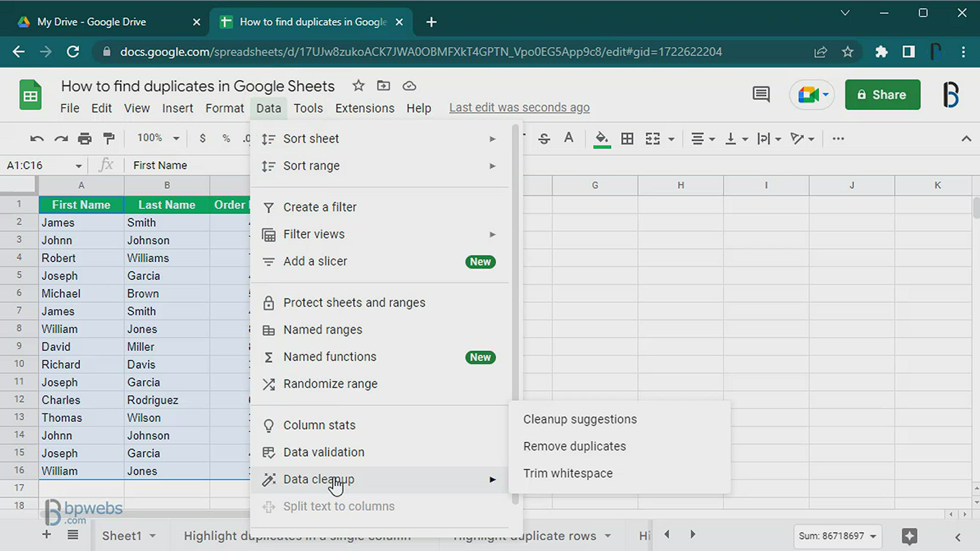Screen dimensions: 980x551
Task: Click the Explore star button
Action: [910, 536]
